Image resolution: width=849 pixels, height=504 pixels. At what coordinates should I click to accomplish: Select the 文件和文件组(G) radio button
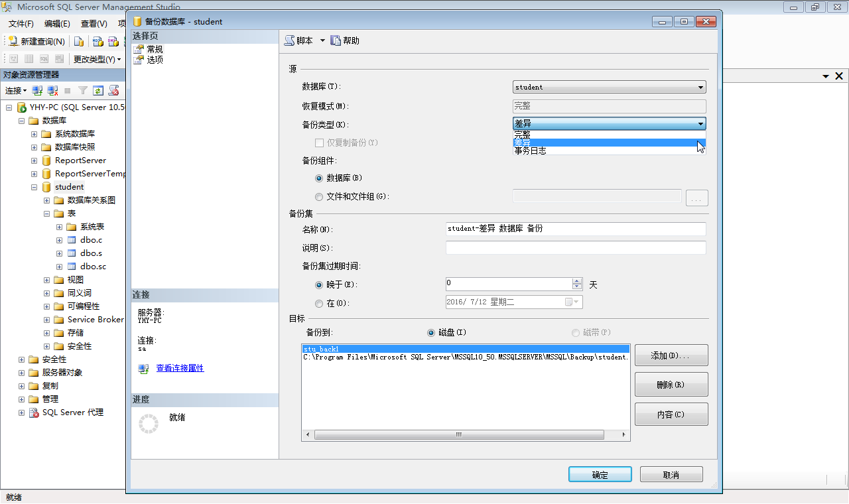tap(319, 197)
